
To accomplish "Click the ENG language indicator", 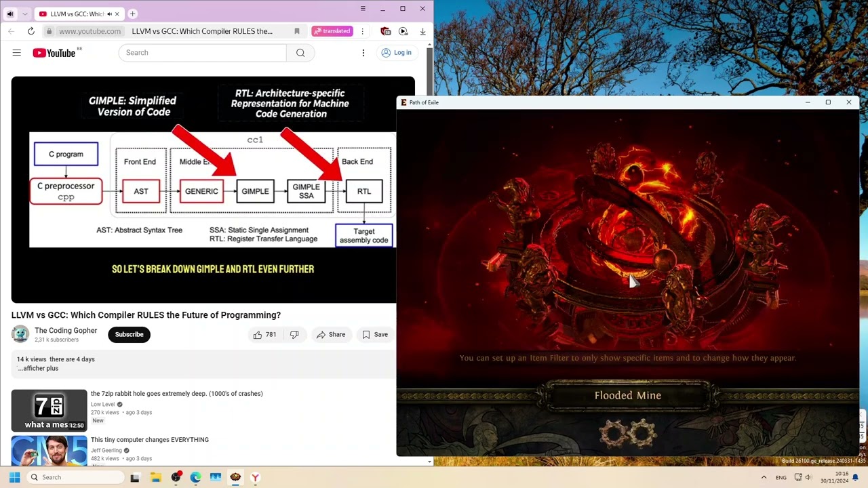I will [x=781, y=477].
